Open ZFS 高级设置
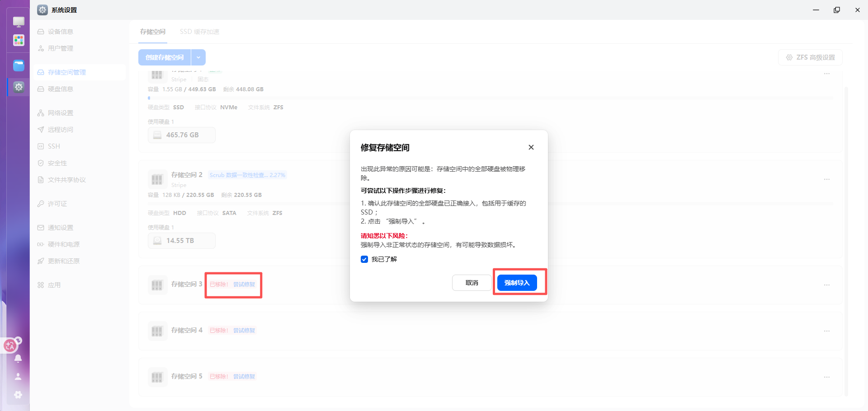Viewport: 868px width, 411px height. coord(810,57)
